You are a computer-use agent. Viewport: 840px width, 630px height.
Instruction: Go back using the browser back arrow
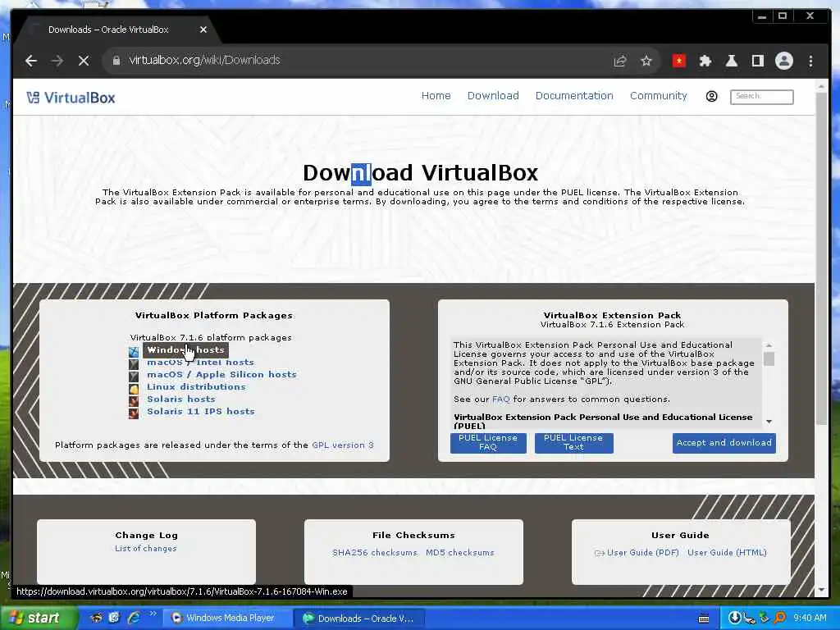tap(31, 61)
